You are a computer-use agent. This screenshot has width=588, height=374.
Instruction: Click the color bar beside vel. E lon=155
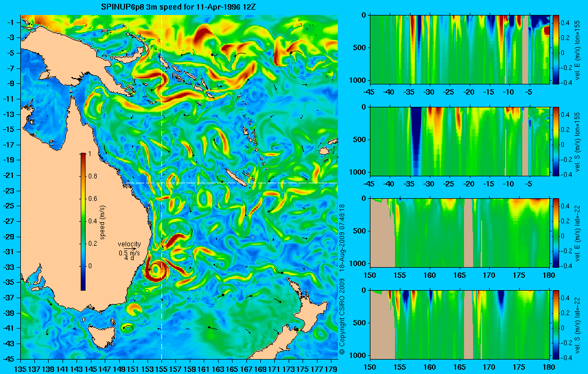tap(556, 49)
